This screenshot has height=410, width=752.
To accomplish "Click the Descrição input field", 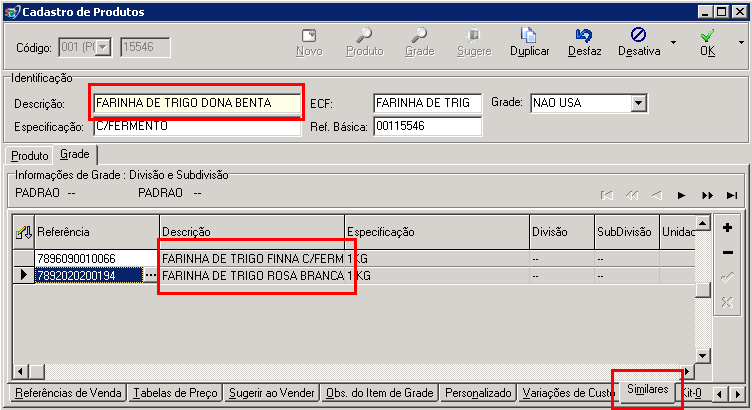I will [197, 103].
